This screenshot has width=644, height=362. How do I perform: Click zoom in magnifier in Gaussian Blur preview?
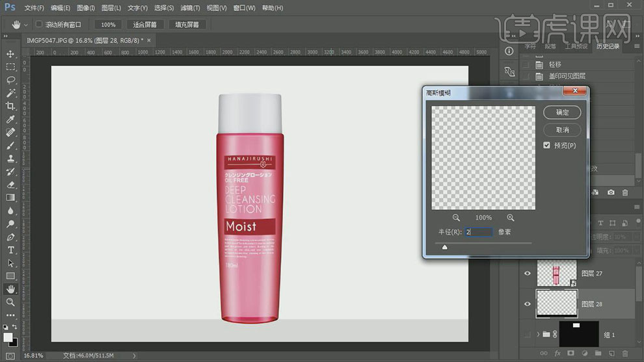point(511,218)
